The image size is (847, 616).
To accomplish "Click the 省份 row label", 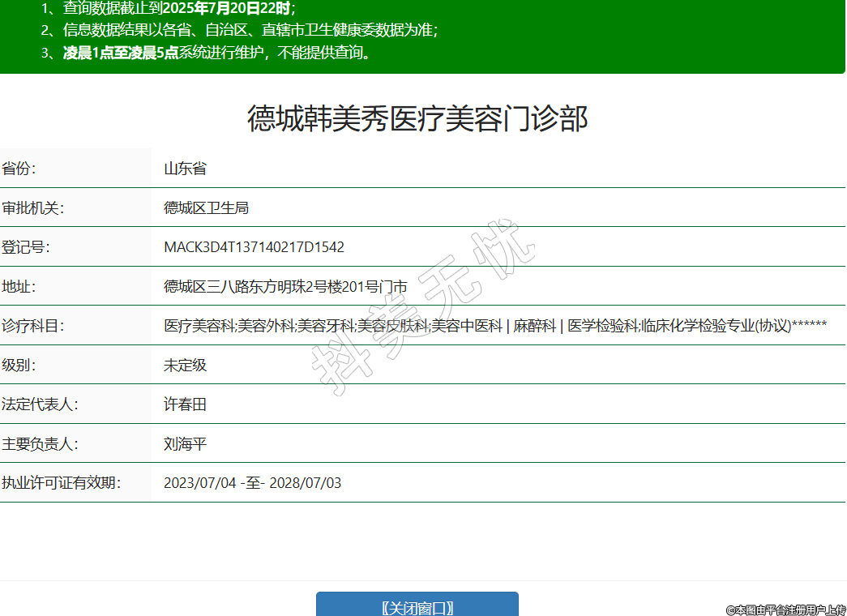I will [19, 169].
